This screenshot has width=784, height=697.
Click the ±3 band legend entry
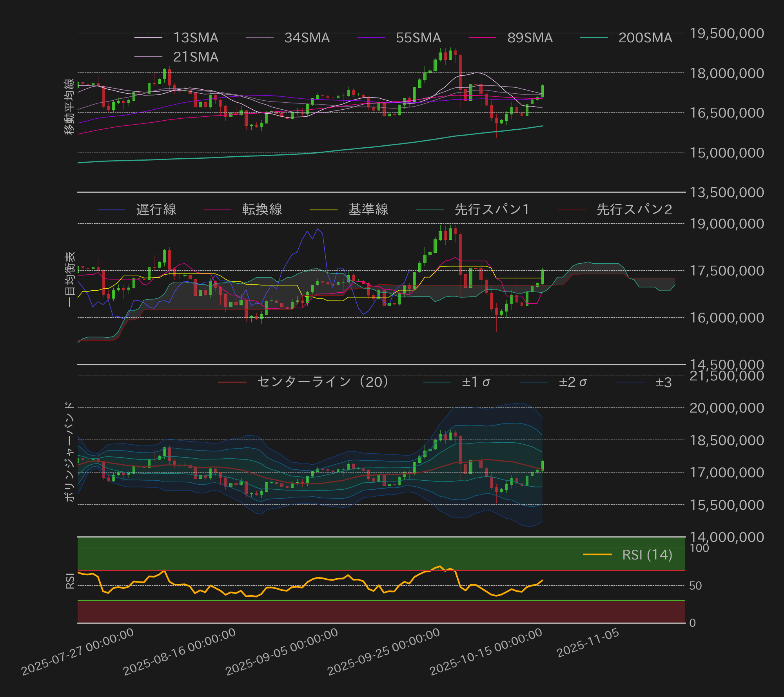coord(663,382)
